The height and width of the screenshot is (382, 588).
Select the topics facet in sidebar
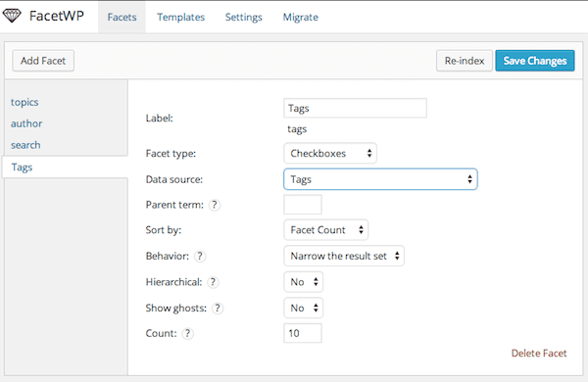[x=24, y=102]
